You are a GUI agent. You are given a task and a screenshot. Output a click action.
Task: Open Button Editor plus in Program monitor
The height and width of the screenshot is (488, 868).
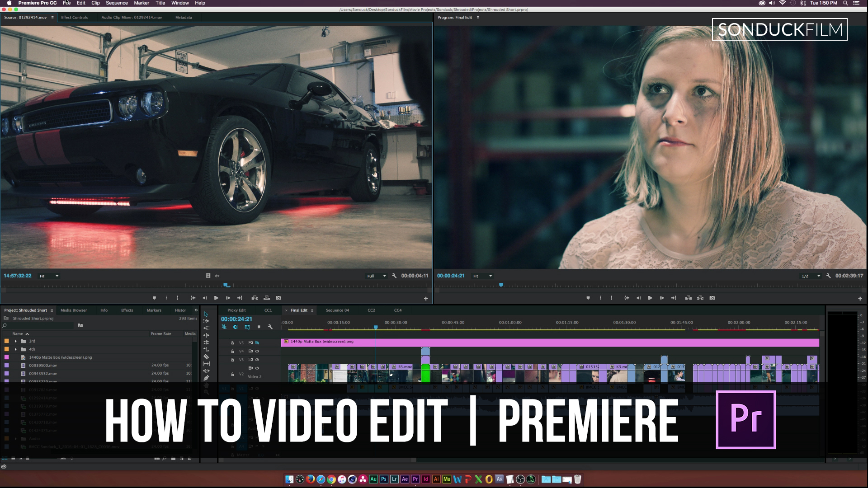tap(860, 299)
